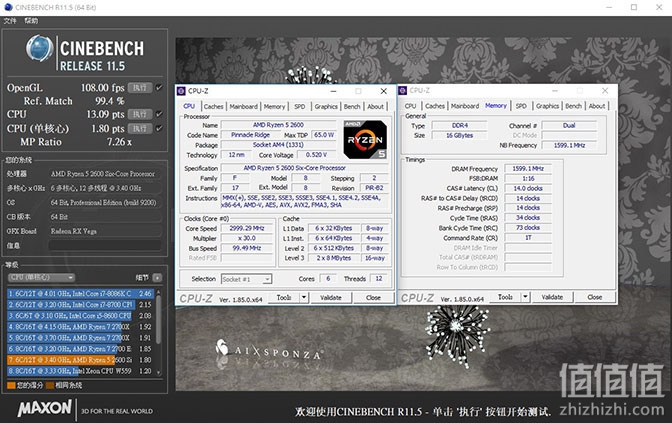Select Bench tab in left CPU-Z window
Screen dimensions: 672x423
[x=352, y=106]
